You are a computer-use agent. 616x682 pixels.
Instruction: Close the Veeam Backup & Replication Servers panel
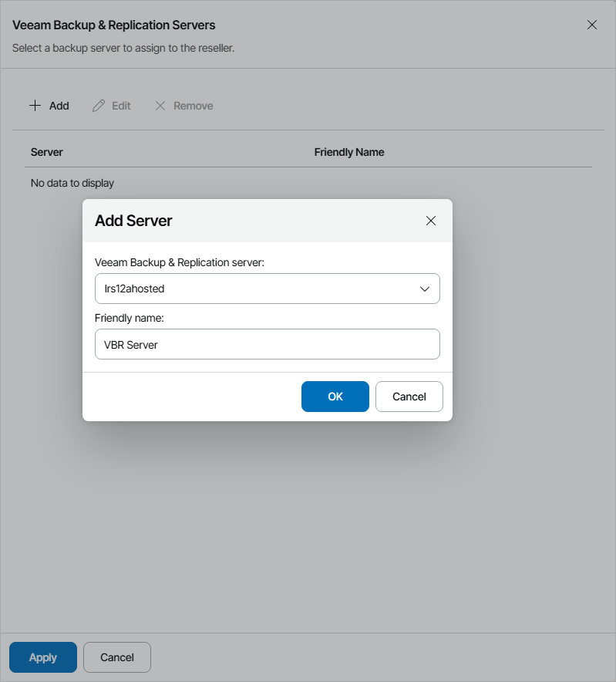tap(592, 25)
